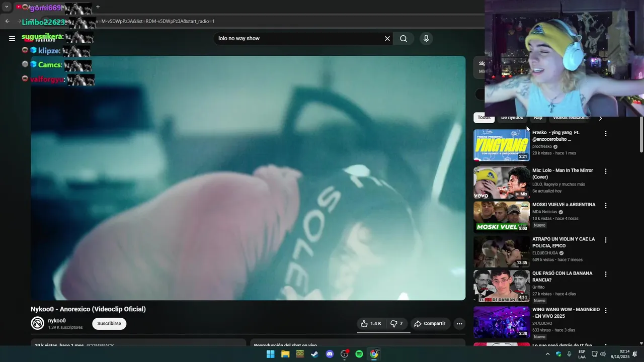Screen dimensions: 644x362
Task: Open Spotify from the taskbar
Action: [359, 354]
